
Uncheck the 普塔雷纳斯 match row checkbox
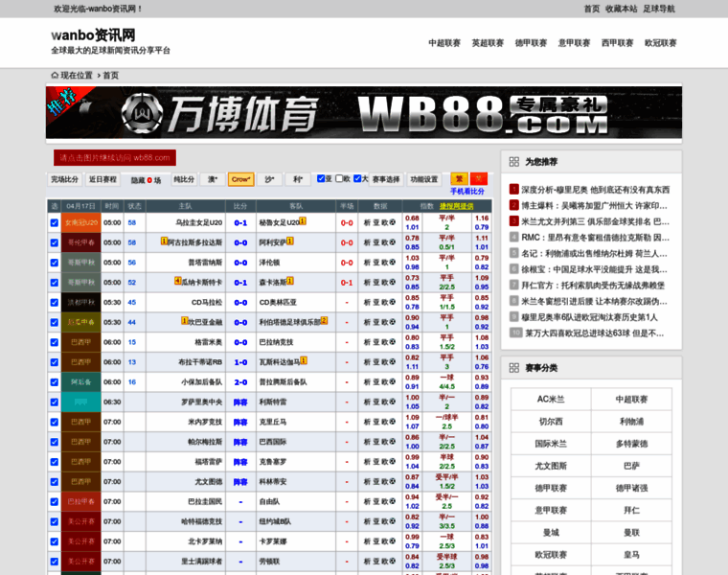[55, 263]
